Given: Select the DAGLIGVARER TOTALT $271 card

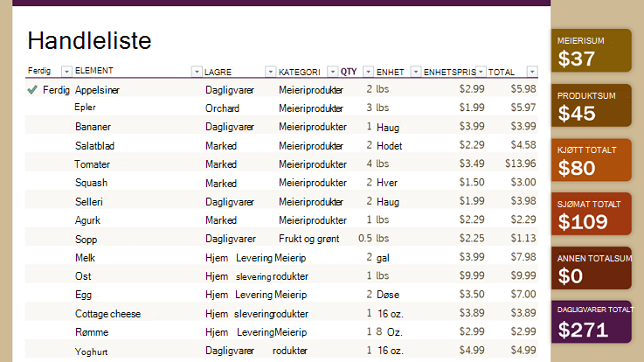Looking at the screenshot, I should (591, 322).
